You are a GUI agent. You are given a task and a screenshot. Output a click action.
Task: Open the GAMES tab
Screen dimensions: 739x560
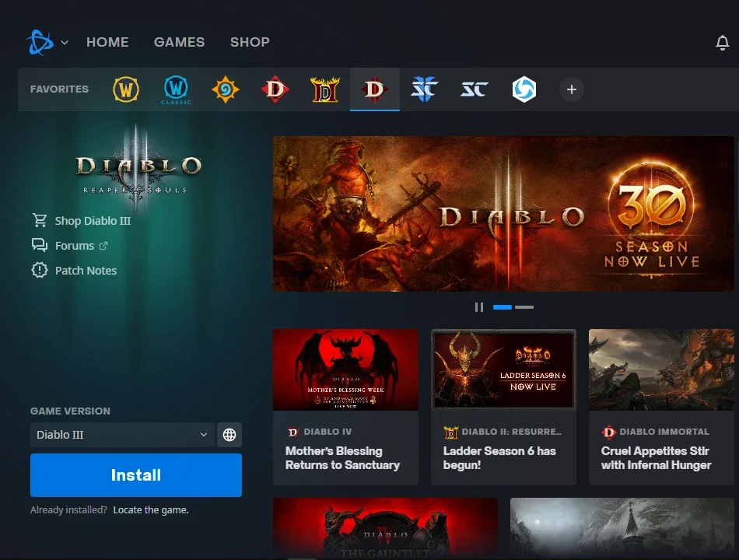pyautogui.click(x=179, y=42)
